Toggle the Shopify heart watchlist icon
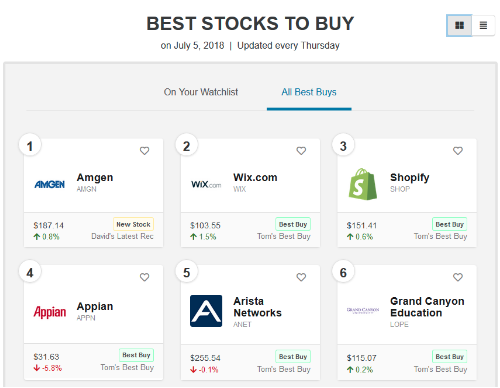This screenshot has width=500, height=388. point(458,151)
